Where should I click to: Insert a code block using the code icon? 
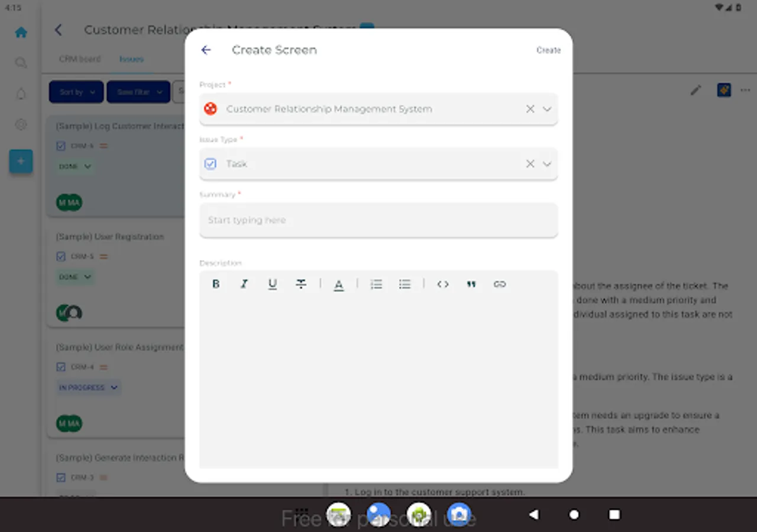pos(442,284)
